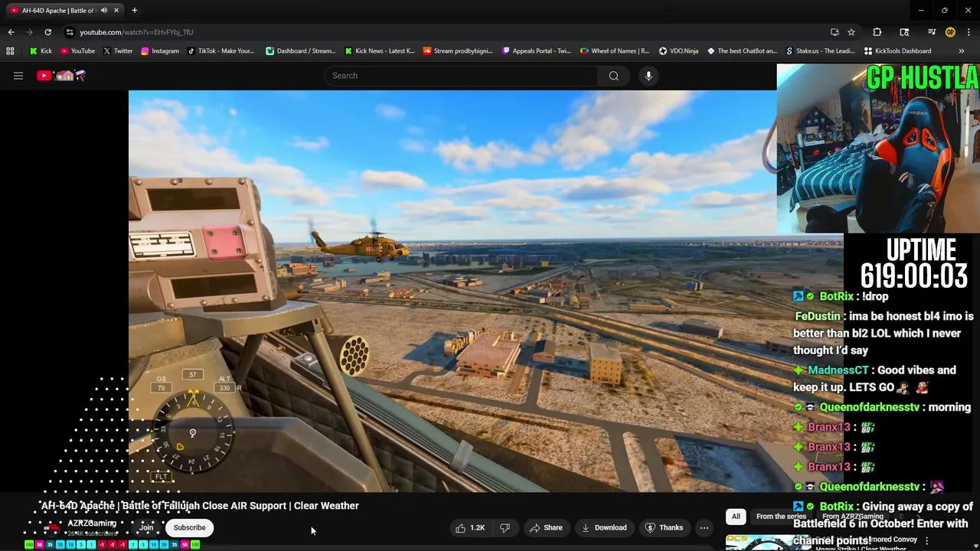Screen dimensions: 980x551
Task: Click the video title text
Action: click(x=200, y=506)
